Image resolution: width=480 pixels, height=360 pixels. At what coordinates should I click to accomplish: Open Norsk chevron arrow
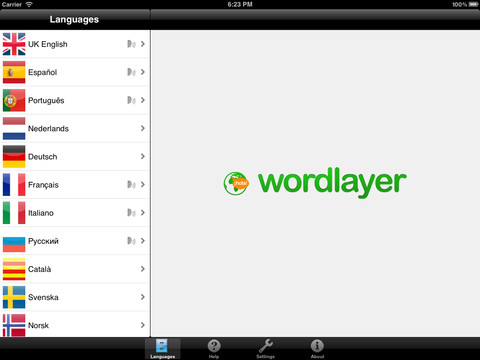pos(143,325)
